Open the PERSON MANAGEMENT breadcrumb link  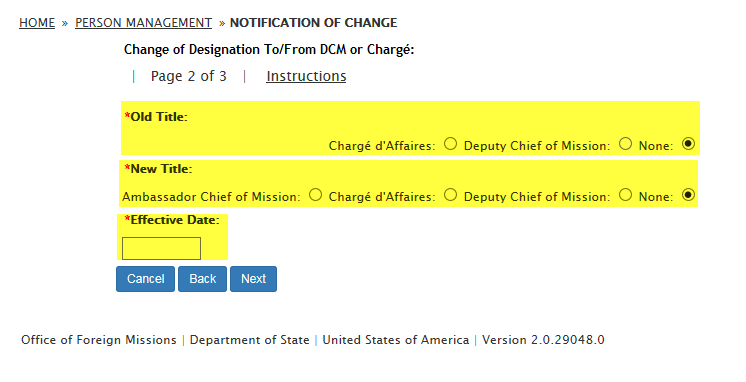click(x=143, y=23)
